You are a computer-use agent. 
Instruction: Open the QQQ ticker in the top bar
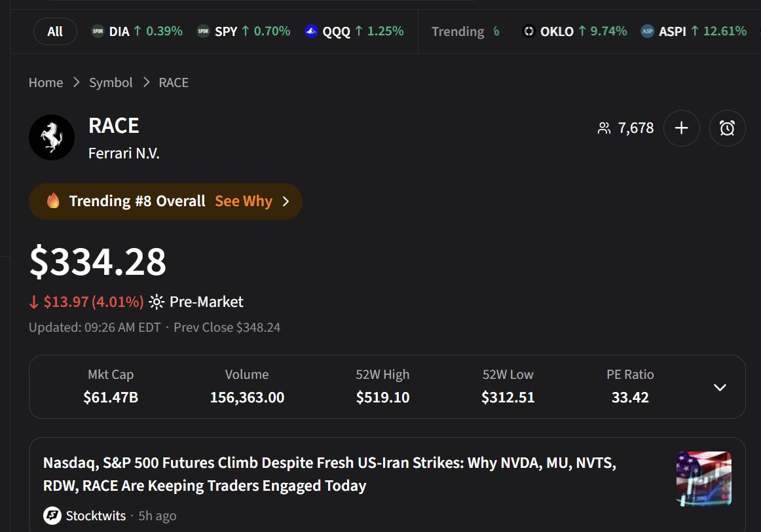tap(354, 31)
